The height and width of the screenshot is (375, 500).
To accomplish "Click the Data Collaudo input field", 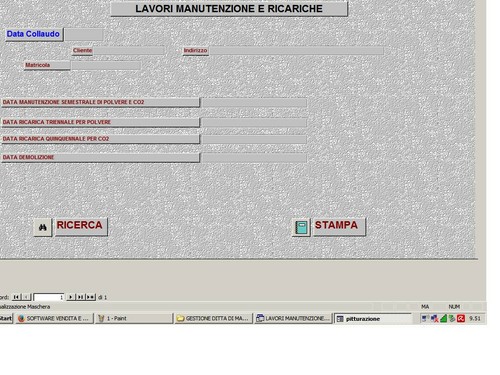I will point(84,34).
